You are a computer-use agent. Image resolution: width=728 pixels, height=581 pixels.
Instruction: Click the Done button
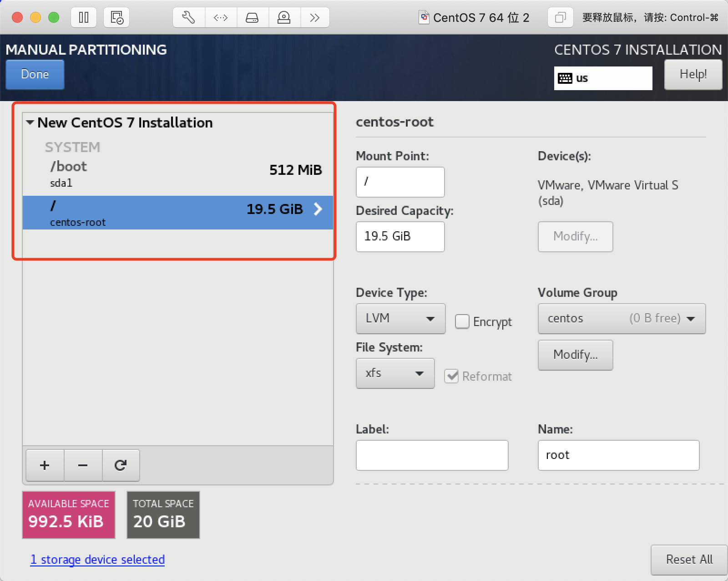pos(35,75)
